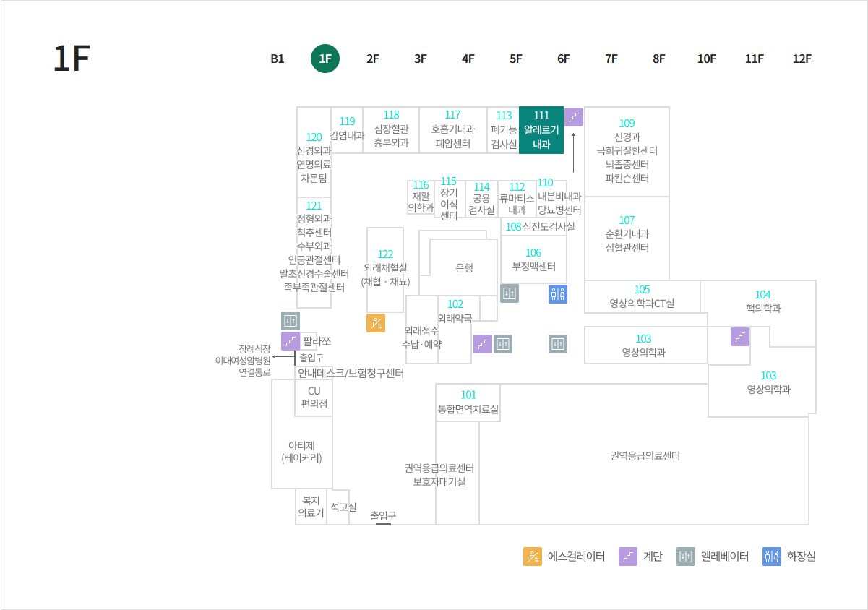Click the stairs icon near 출입구 by 팔라쪼
The height and width of the screenshot is (610, 868).
click(291, 340)
